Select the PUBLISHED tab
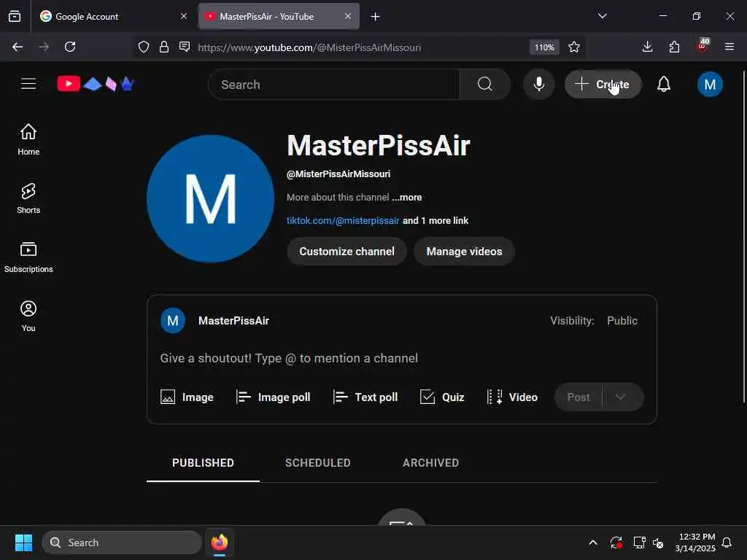The image size is (747, 560). [x=203, y=463]
